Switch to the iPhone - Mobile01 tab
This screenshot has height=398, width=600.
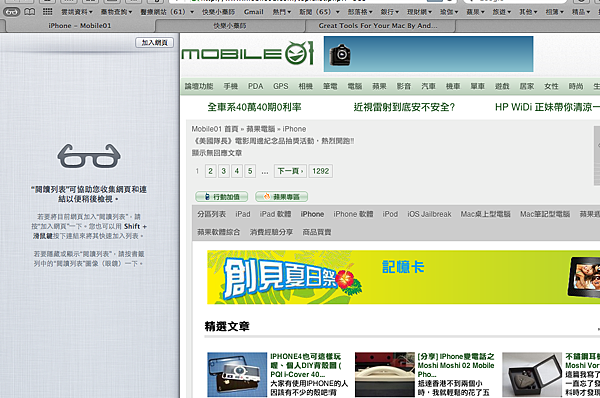pos(80,26)
